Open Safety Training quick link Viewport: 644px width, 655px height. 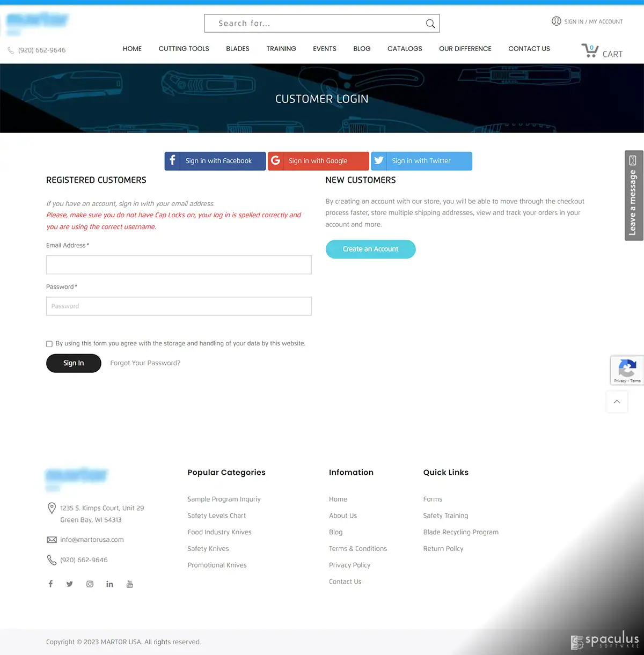[x=445, y=516]
